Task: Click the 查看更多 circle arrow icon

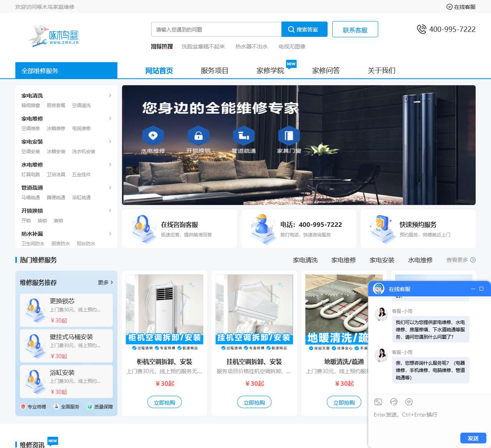Action: pos(473,260)
